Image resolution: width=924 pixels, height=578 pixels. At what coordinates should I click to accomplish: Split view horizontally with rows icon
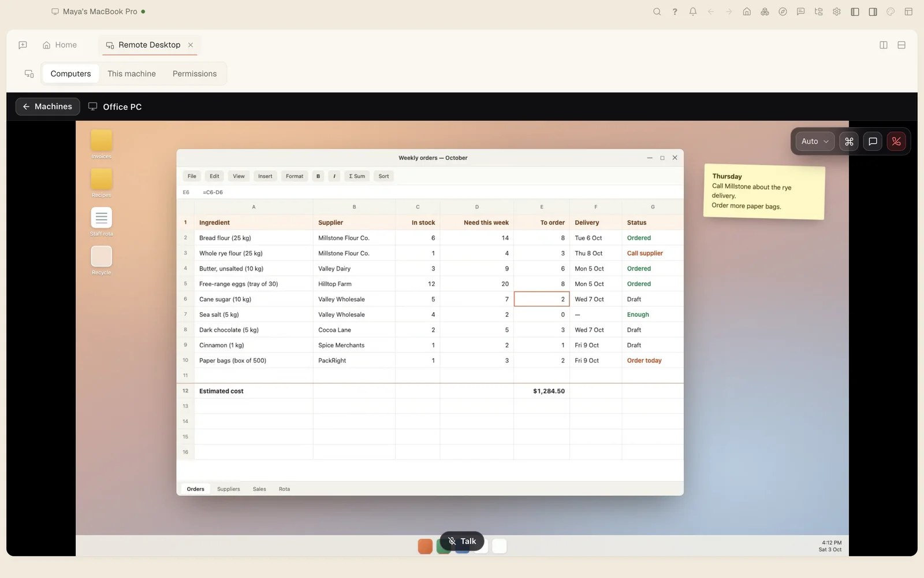(x=901, y=45)
